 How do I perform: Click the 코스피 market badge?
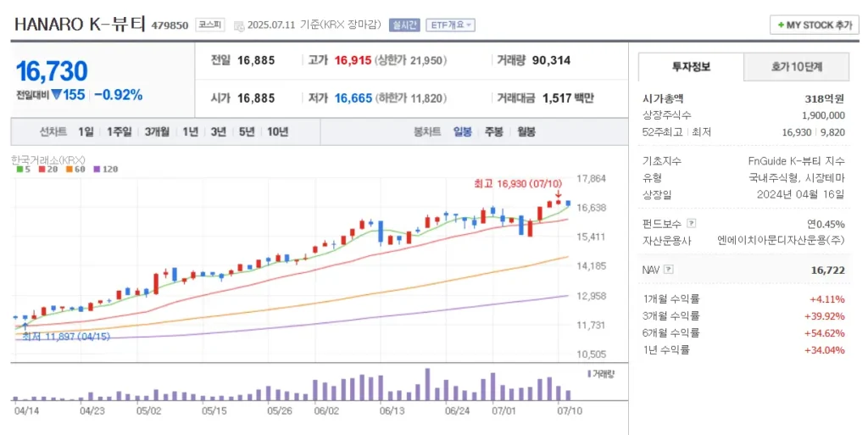pos(209,25)
